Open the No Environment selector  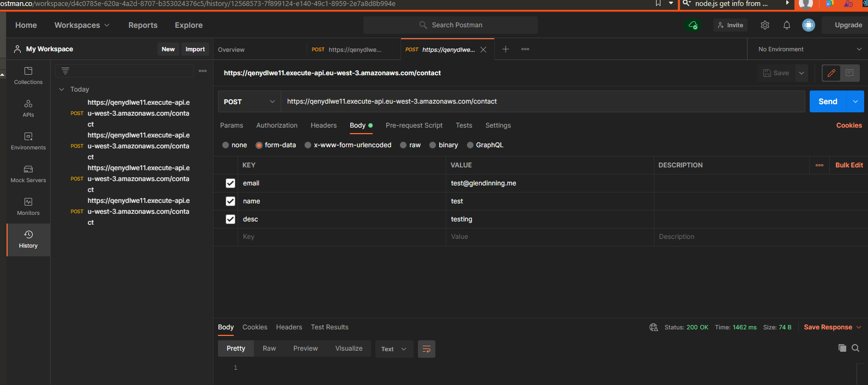810,49
